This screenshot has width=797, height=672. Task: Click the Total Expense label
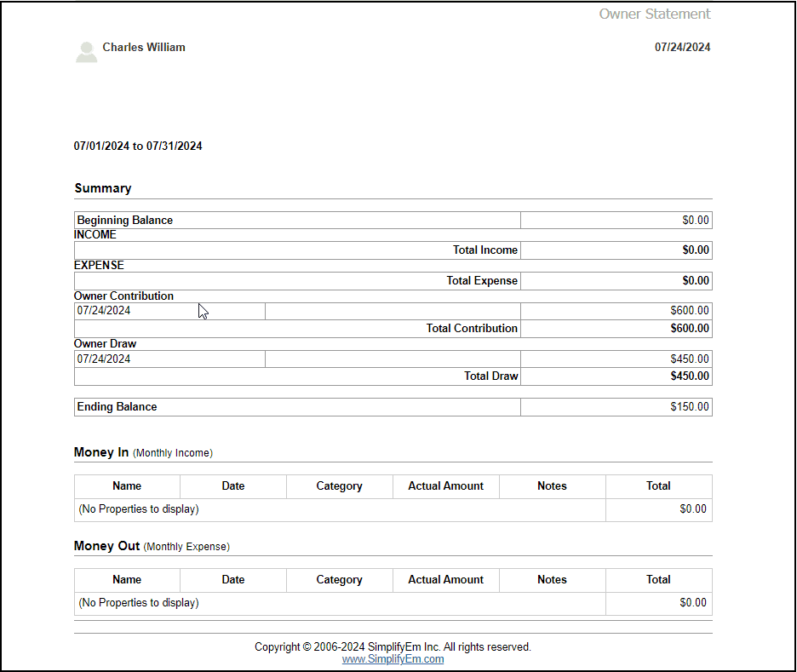[481, 281]
